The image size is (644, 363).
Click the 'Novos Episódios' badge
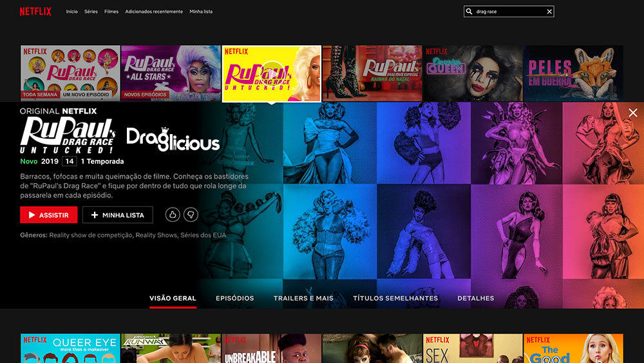[145, 95]
